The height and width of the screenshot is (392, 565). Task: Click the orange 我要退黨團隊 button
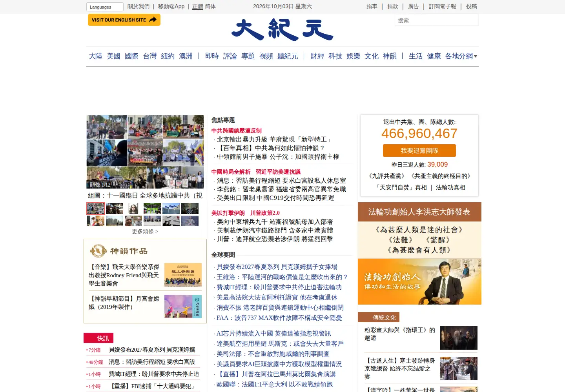(419, 151)
